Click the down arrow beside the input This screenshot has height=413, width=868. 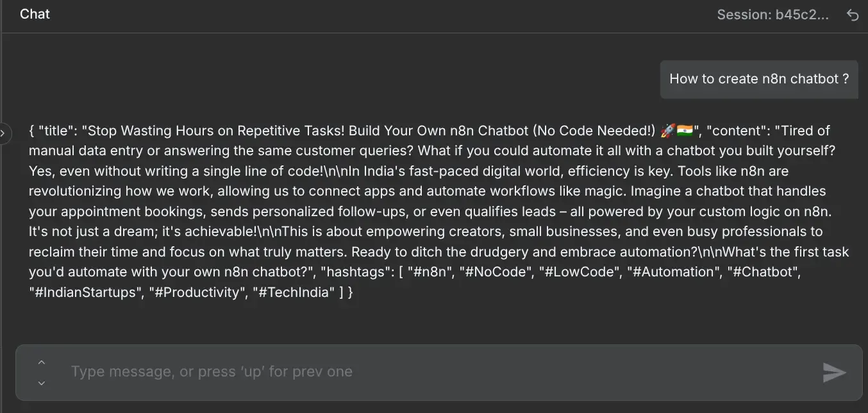[41, 383]
